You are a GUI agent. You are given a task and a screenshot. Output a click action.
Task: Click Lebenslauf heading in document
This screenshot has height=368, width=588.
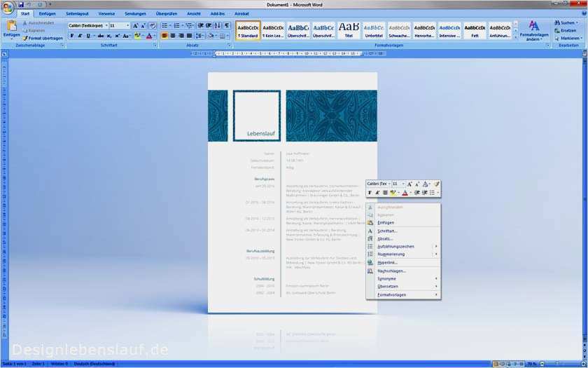point(261,133)
